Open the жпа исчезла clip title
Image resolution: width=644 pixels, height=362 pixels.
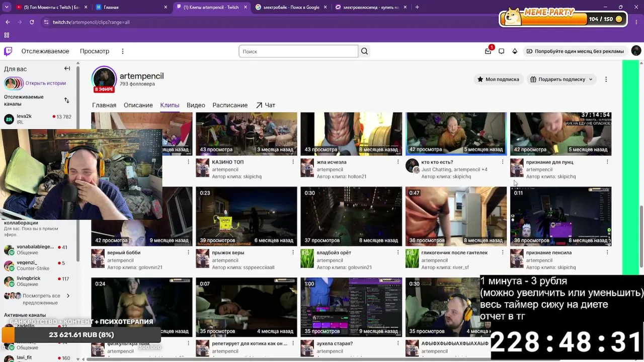331,162
